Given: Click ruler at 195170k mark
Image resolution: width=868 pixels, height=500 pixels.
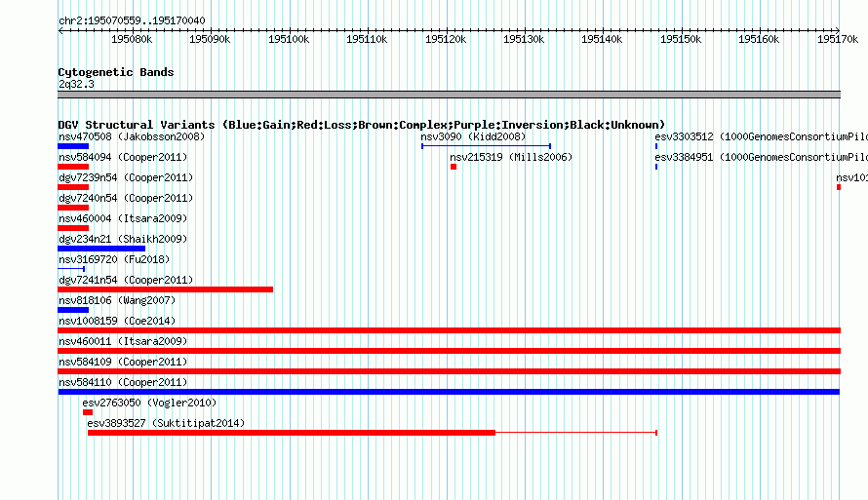Looking at the screenshot, I should [x=838, y=39].
